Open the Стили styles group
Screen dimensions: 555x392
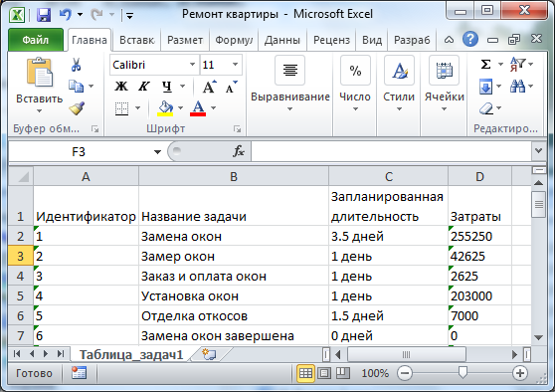click(399, 85)
